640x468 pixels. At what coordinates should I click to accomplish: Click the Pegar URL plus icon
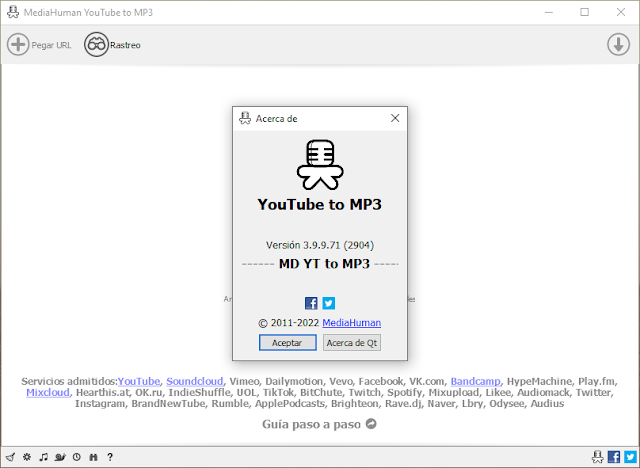18,44
